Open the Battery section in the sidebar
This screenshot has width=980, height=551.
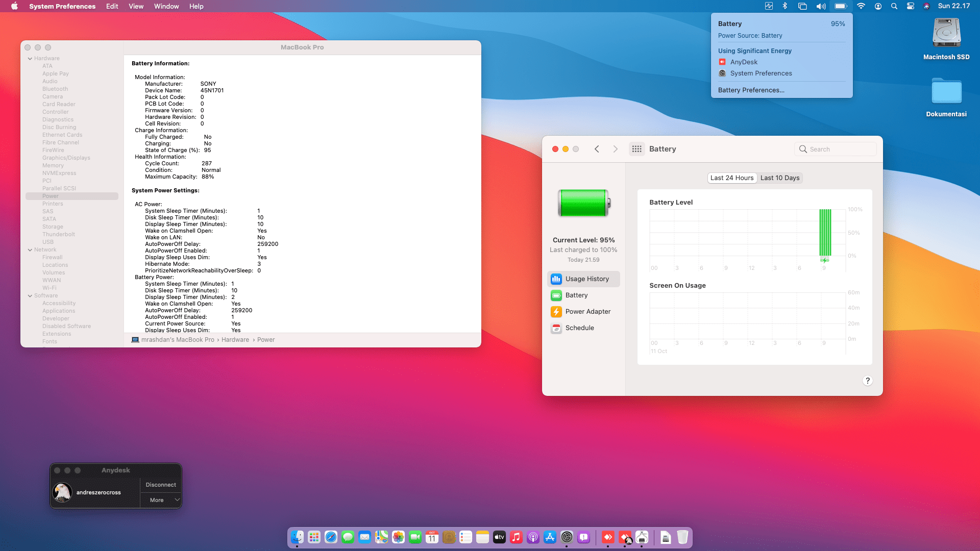coord(576,295)
